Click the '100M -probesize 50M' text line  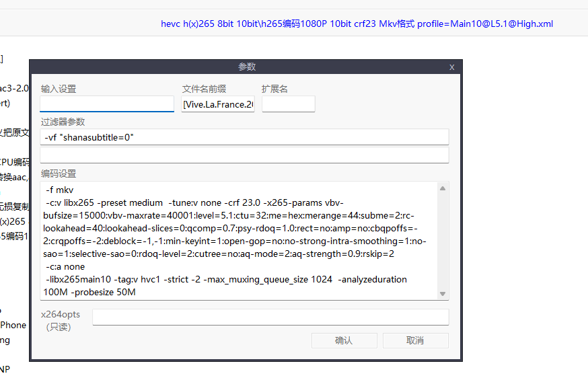coord(89,293)
